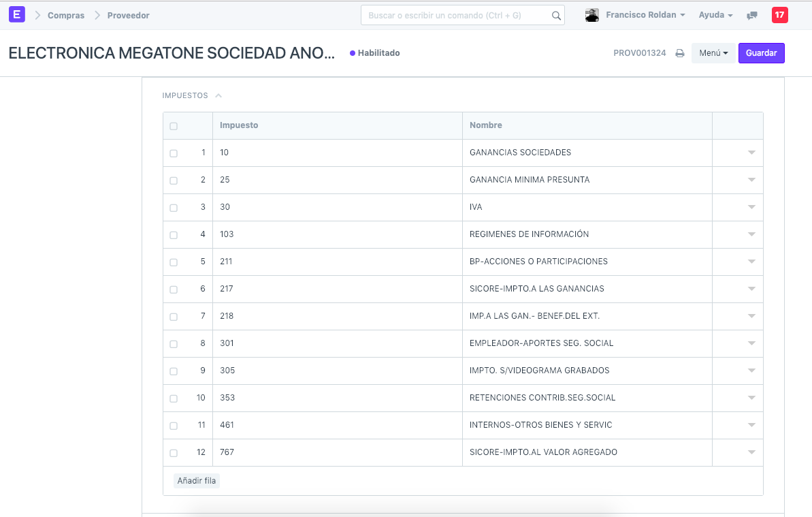Open the Ayuda help menu
812x517 pixels.
tap(715, 15)
